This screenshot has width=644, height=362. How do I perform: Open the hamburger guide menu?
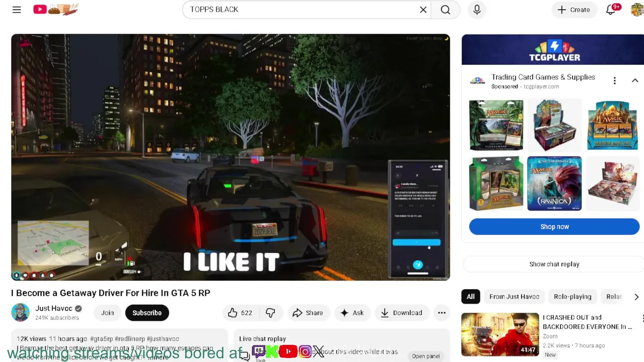point(17,10)
